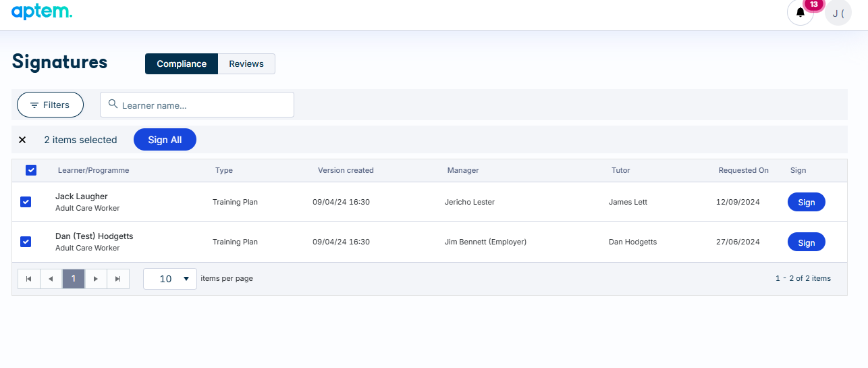
Task: Switch to the Compliance tab
Action: pyautogui.click(x=182, y=63)
